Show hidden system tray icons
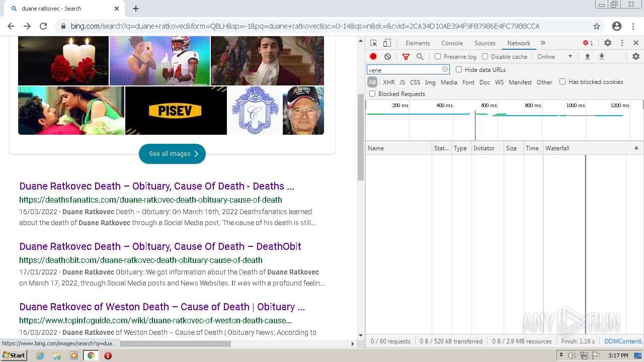The image size is (644, 362). pyautogui.click(x=561, y=355)
